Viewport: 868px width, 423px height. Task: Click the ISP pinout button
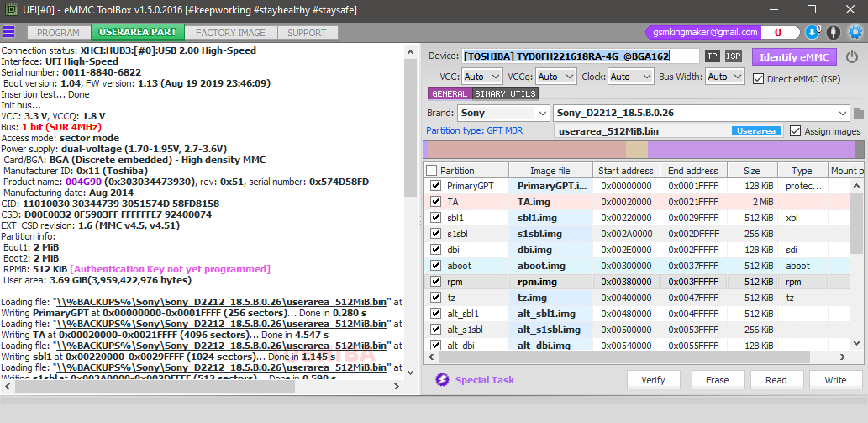point(734,56)
